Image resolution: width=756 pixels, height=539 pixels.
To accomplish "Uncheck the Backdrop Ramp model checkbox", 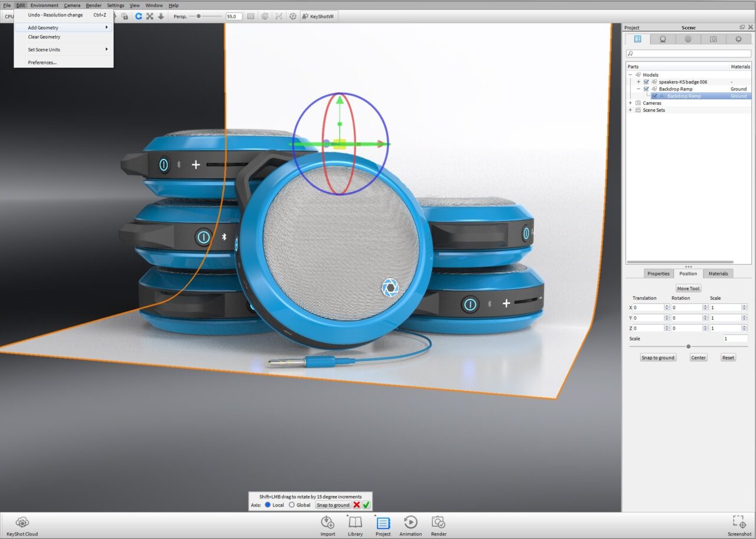I will click(646, 89).
